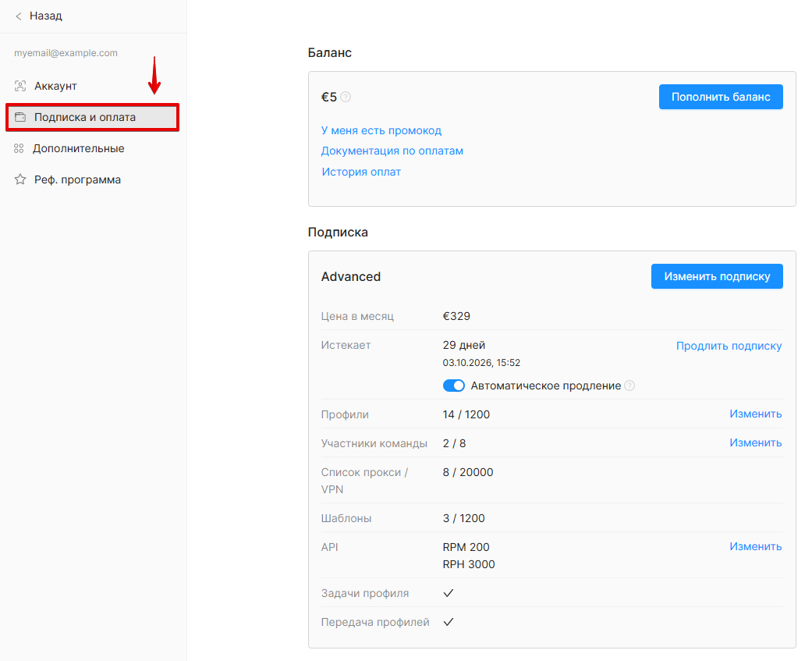Click the 8 / 20000 proxy list value

[x=468, y=472]
